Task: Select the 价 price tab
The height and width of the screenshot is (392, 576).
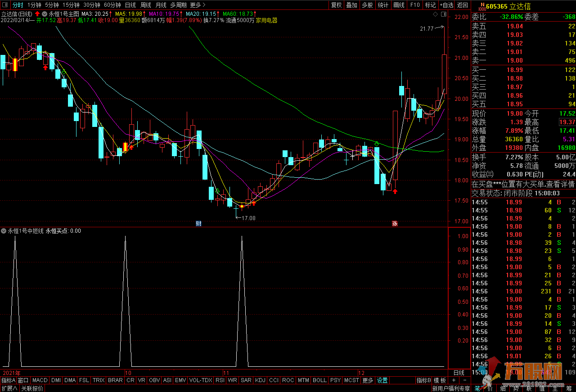Action: point(490,388)
